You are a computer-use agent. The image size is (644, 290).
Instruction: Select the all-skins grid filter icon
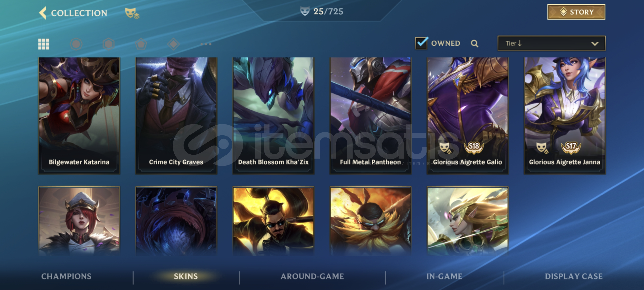coord(43,44)
